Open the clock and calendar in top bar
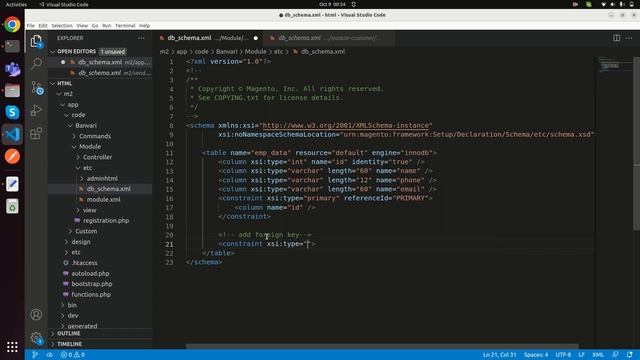 pyautogui.click(x=332, y=4)
